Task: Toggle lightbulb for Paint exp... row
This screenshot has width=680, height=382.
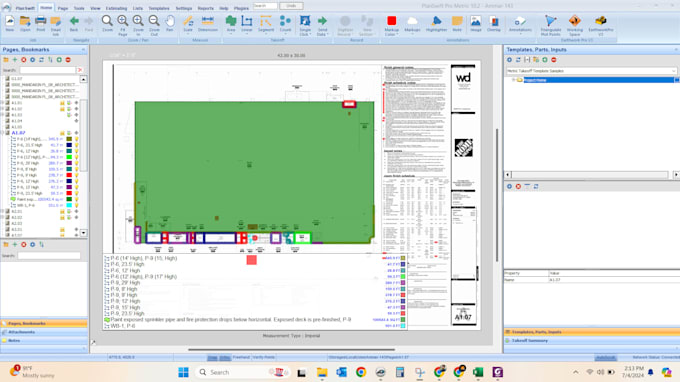Action: coord(77,199)
